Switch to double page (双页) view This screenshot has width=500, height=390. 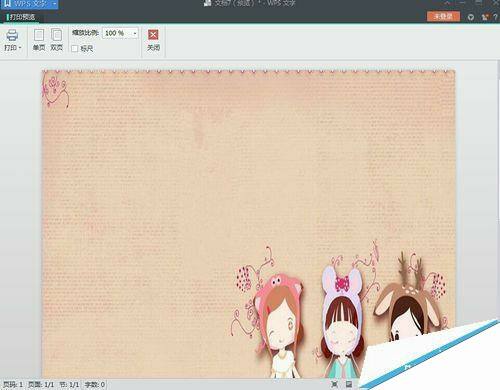click(56, 40)
